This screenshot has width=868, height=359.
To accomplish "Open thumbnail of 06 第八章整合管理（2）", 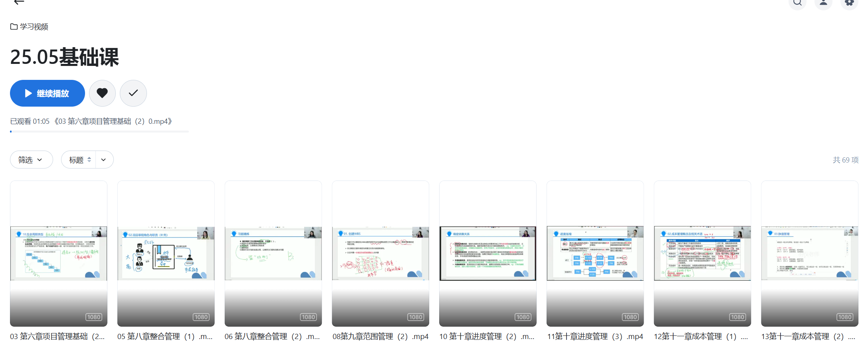I will pos(273,254).
